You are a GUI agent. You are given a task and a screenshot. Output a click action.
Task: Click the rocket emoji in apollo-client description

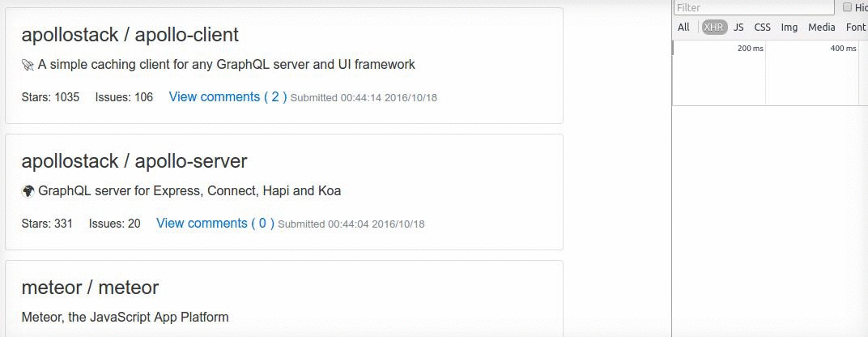pyautogui.click(x=28, y=66)
